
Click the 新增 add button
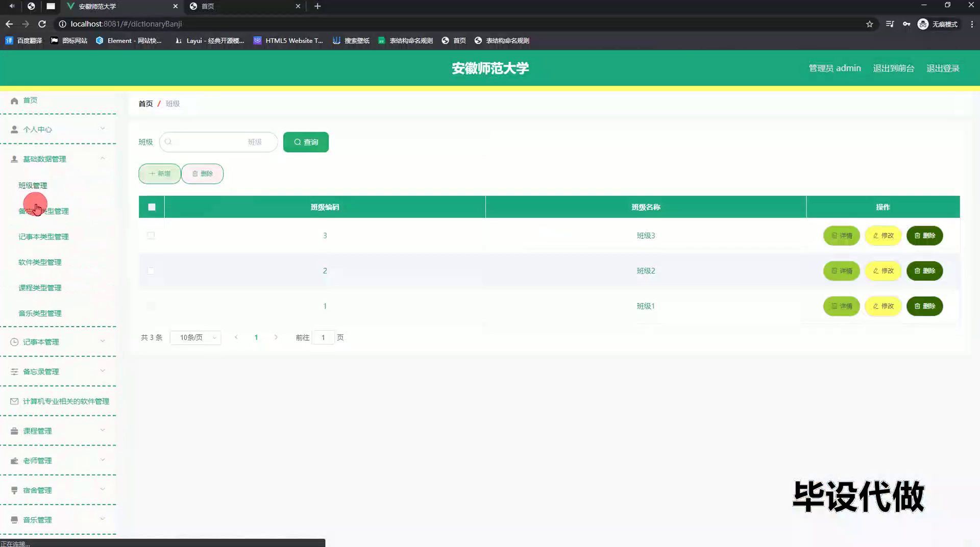coord(160,173)
